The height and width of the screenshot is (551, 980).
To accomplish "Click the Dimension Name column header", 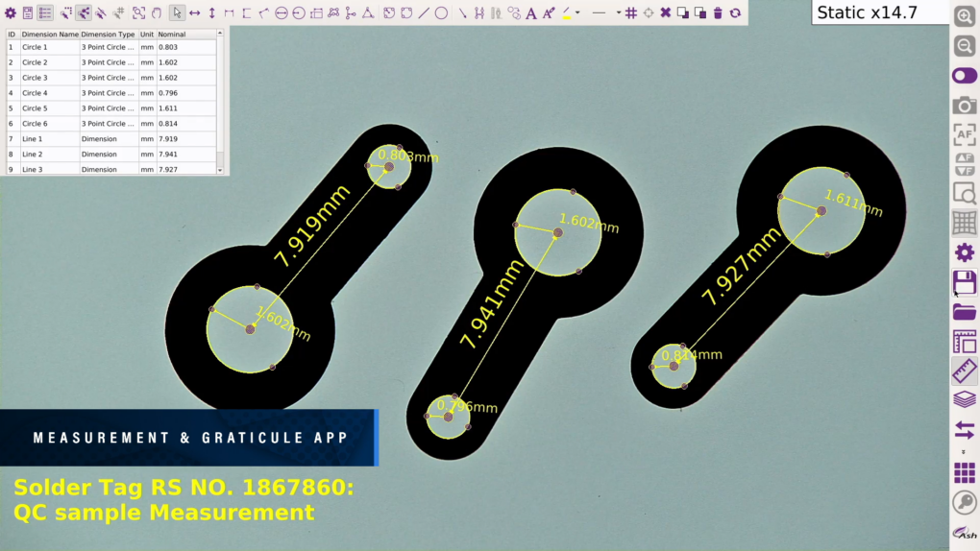I will click(x=50, y=34).
